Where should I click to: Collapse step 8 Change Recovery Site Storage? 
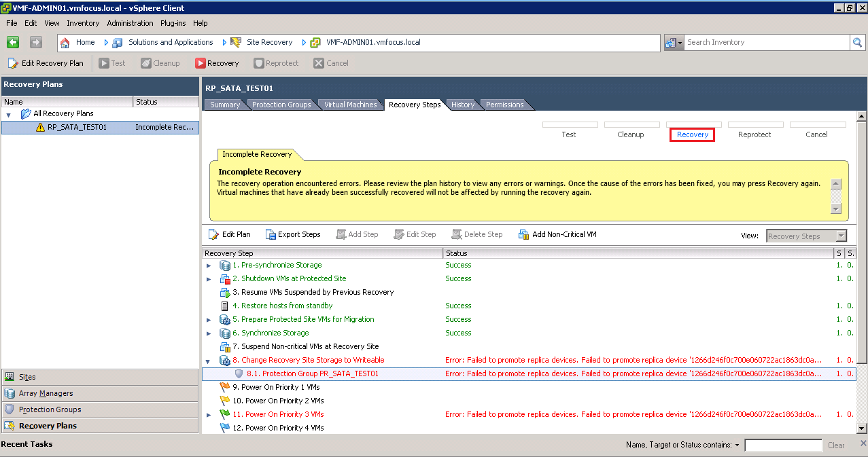[x=209, y=361]
